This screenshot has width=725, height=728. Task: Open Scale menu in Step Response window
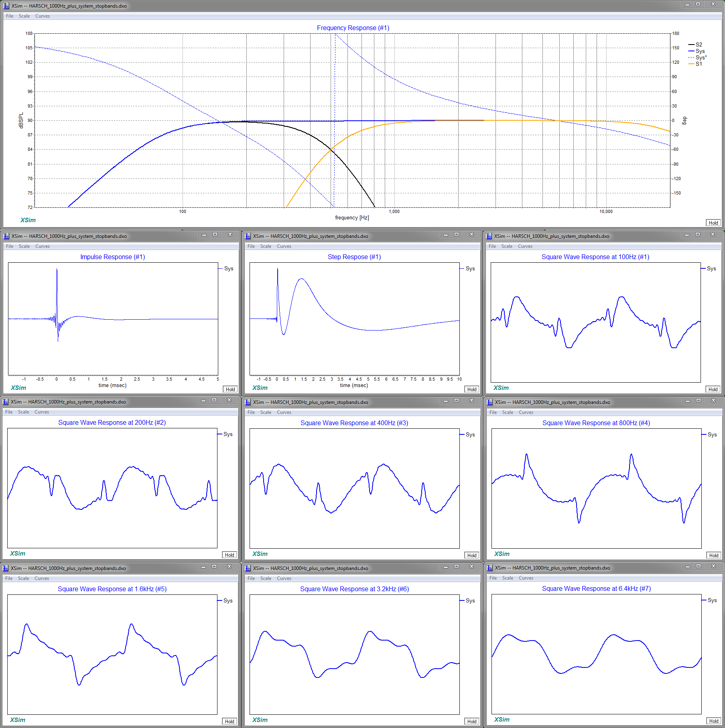pyautogui.click(x=266, y=246)
